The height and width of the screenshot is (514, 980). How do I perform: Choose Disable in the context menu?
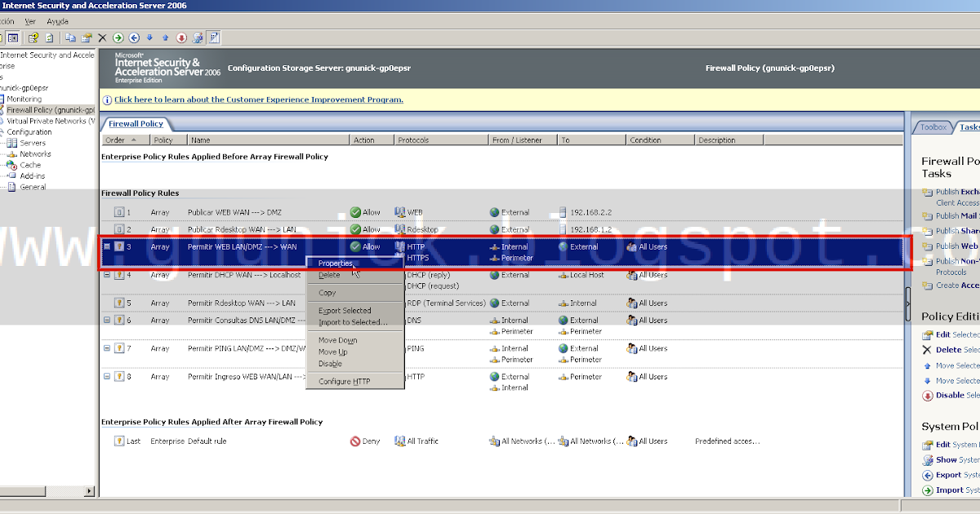click(x=354, y=364)
